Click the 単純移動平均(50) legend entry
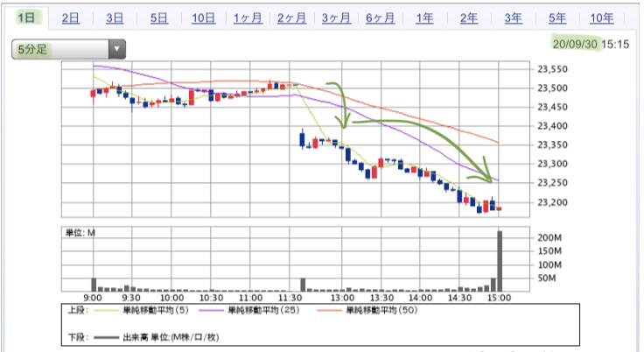644x352 pixels. [381, 310]
